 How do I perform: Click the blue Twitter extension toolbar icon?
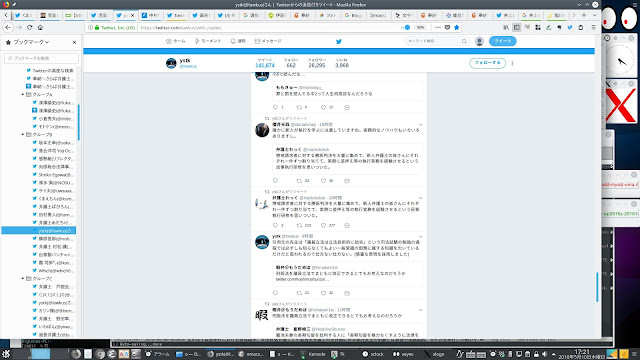(x=570, y=27)
